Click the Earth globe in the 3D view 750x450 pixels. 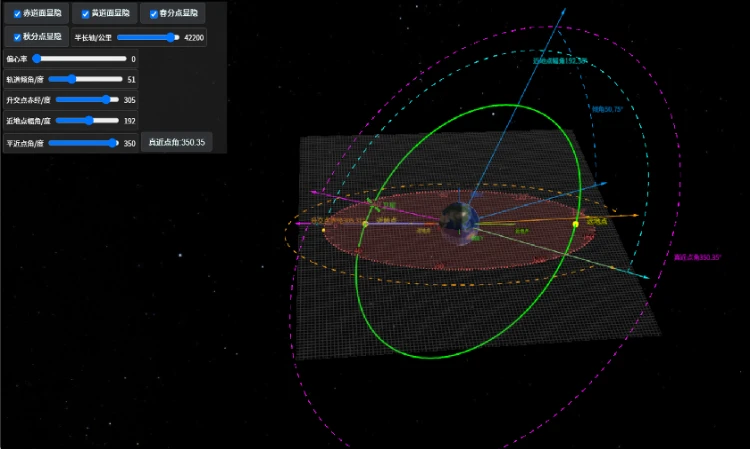459,223
